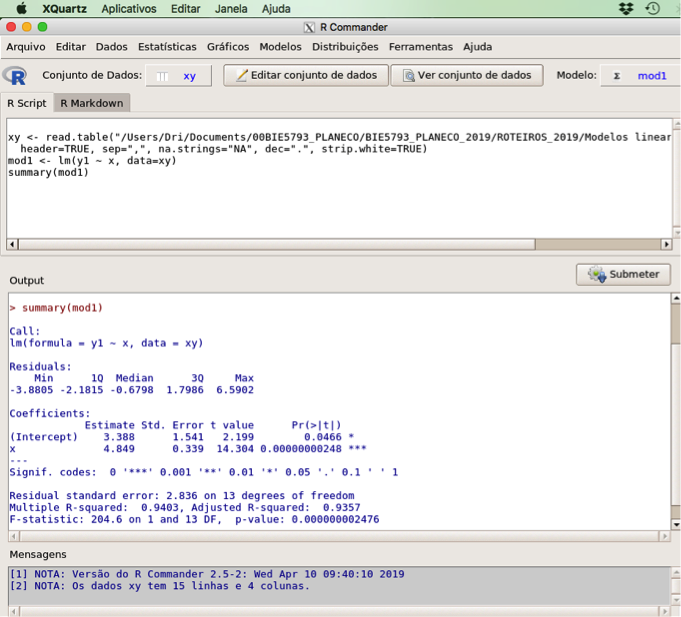Screen dimensions: 681x617
Task: Click the Submeter button
Action: pyautogui.click(x=623, y=274)
